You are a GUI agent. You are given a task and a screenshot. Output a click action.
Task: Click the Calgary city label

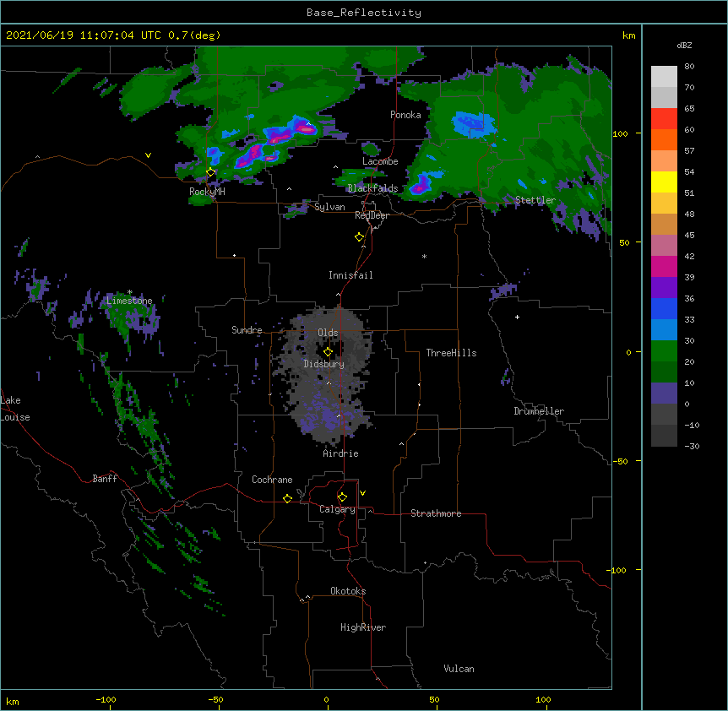click(338, 509)
